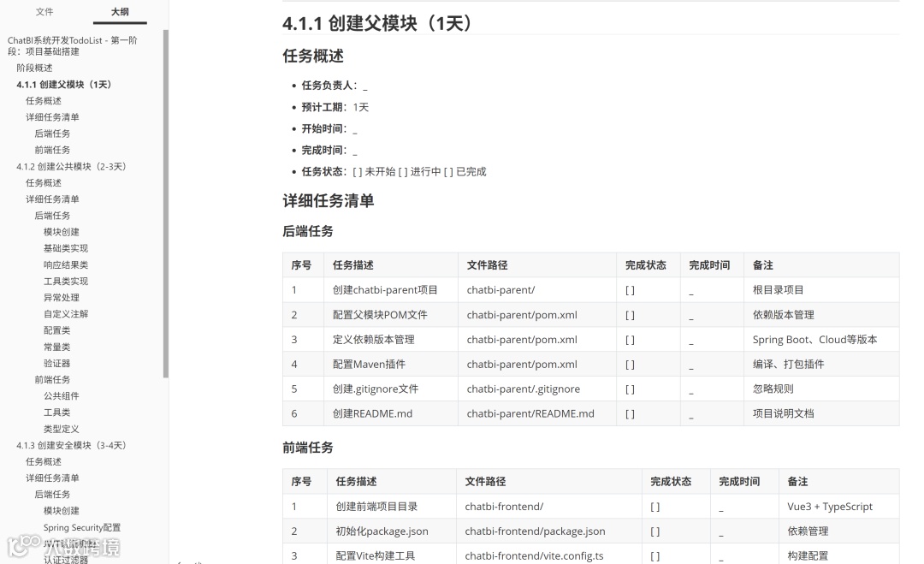The image size is (924, 564).
Task: Click the [ ] status in 初始化package.json row
Action: [x=655, y=531]
